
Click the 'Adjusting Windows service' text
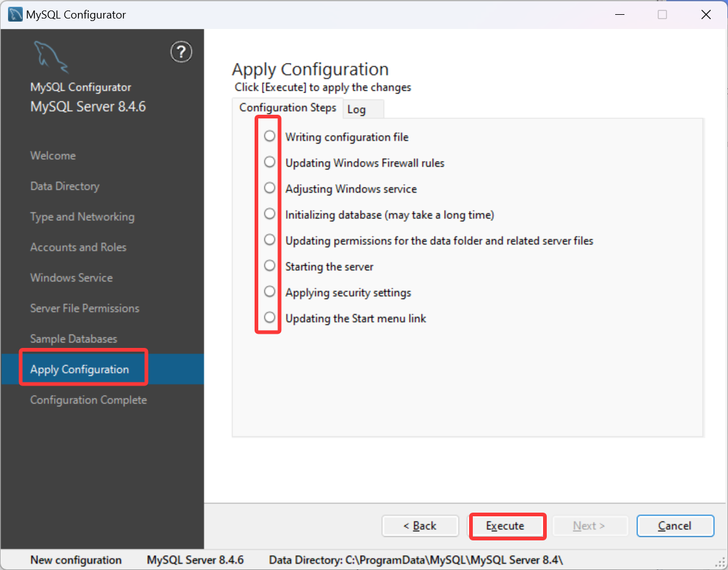[x=351, y=189]
